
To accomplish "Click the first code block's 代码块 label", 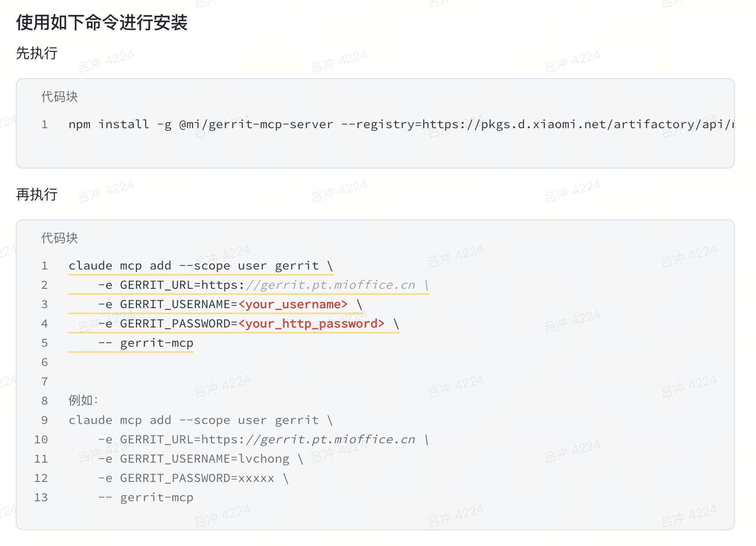I will pos(60,97).
